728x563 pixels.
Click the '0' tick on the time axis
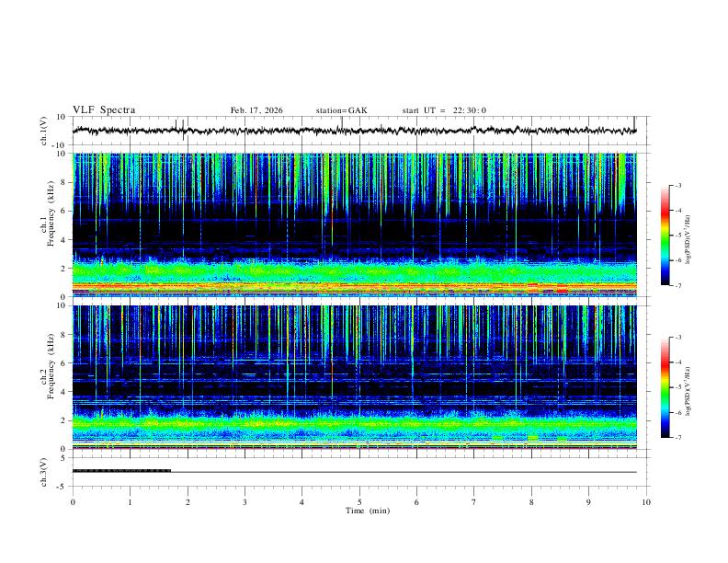[x=73, y=502]
